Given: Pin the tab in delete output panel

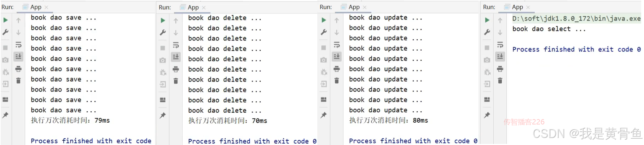Looking at the screenshot, I should pos(163,115).
